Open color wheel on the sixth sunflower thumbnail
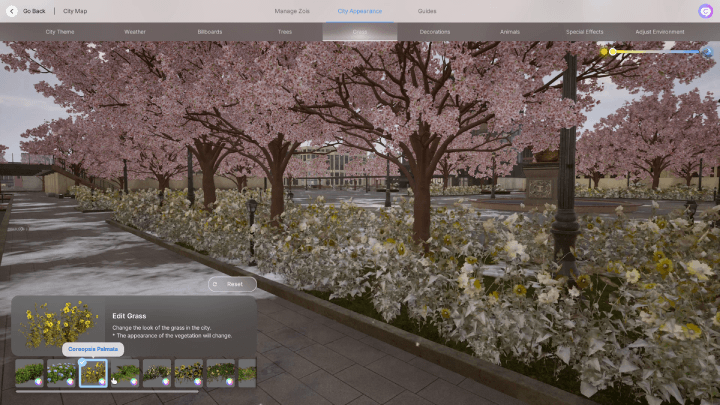Viewport: 720px width, 405px height. pyautogui.click(x=198, y=381)
